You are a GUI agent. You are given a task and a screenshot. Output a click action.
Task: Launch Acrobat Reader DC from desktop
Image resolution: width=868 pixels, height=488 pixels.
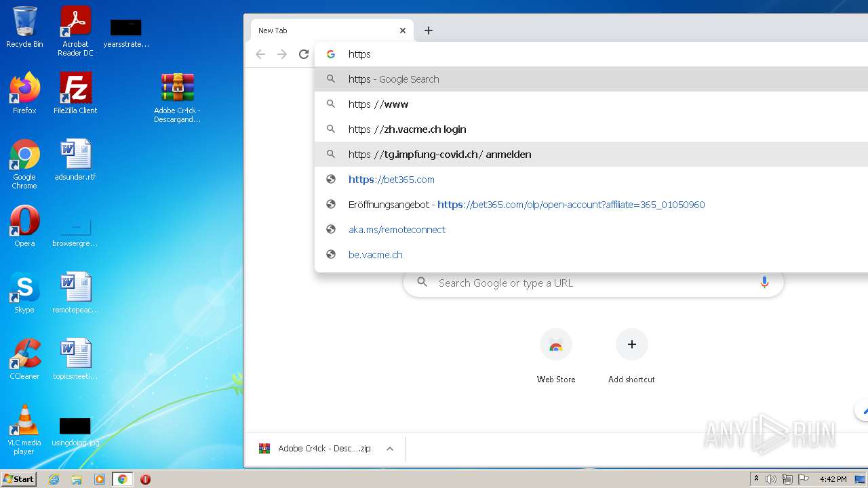tap(75, 31)
